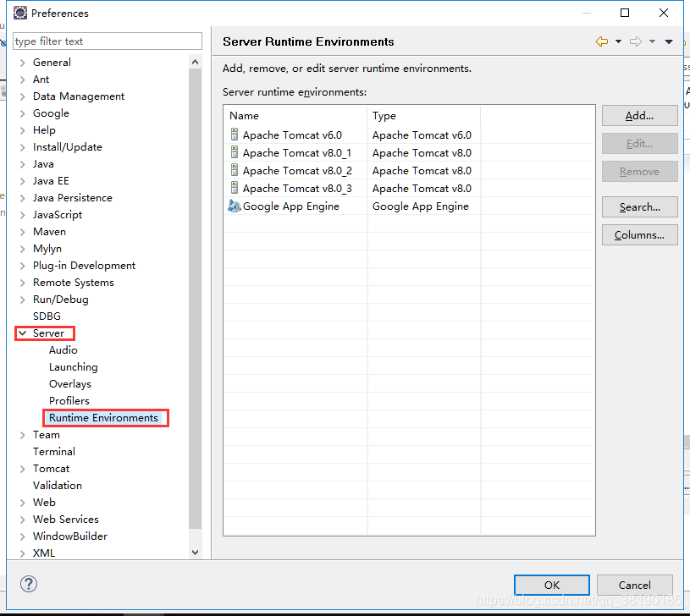This screenshot has width=690, height=616.
Task: Expand the General tree node
Action: 23,63
